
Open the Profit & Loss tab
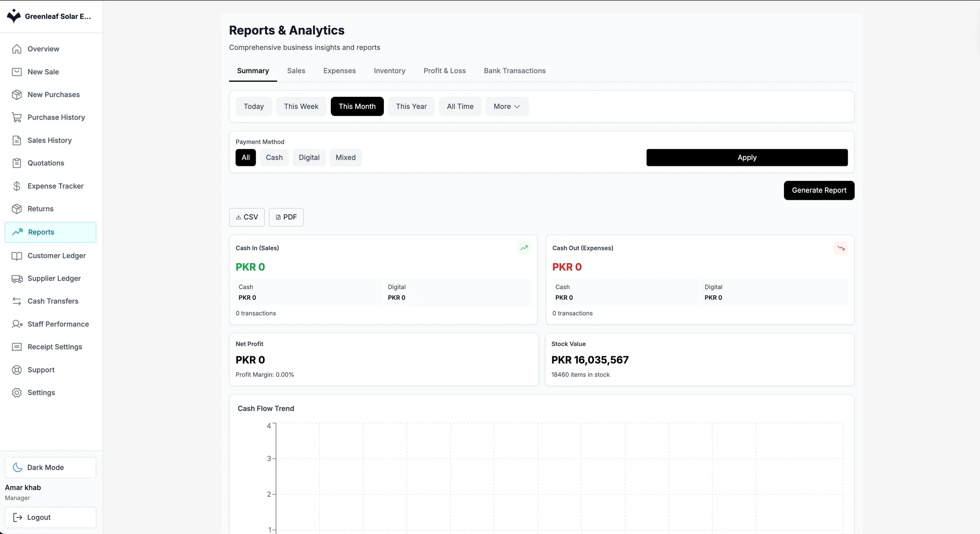coord(445,71)
